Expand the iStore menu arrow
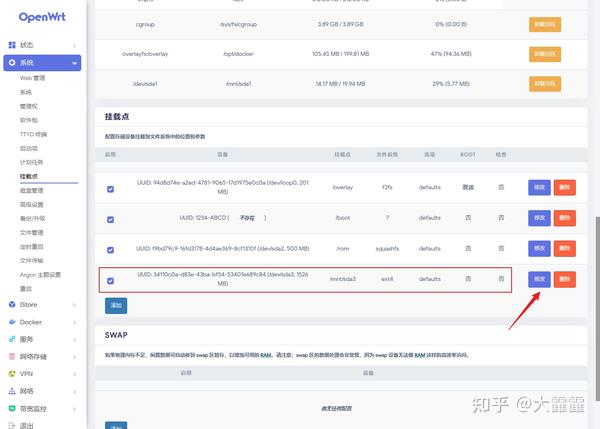The image size is (600, 429). click(x=75, y=305)
